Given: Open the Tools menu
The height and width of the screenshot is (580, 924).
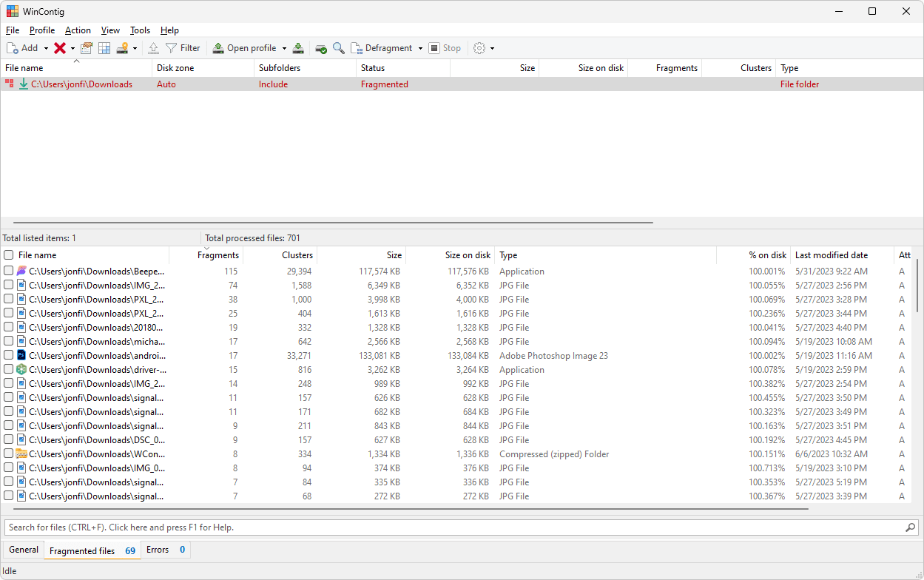Looking at the screenshot, I should coord(140,30).
